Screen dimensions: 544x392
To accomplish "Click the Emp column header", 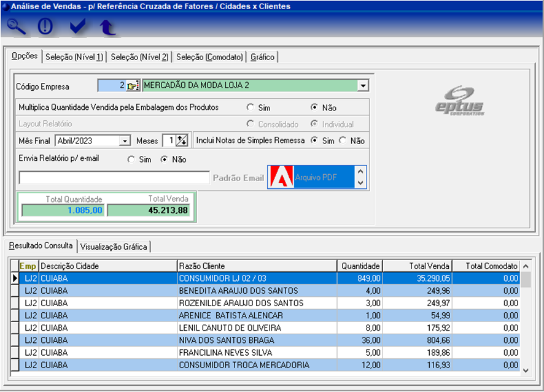I will tap(28, 266).
